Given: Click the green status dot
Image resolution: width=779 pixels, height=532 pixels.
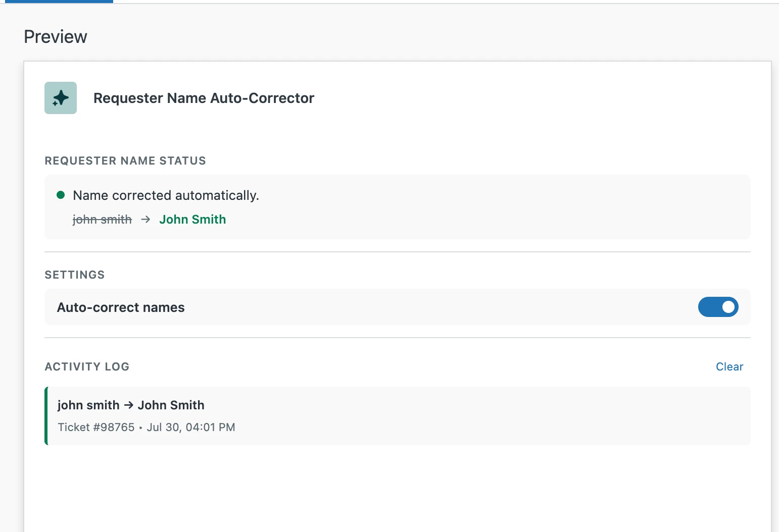Looking at the screenshot, I should [61, 195].
